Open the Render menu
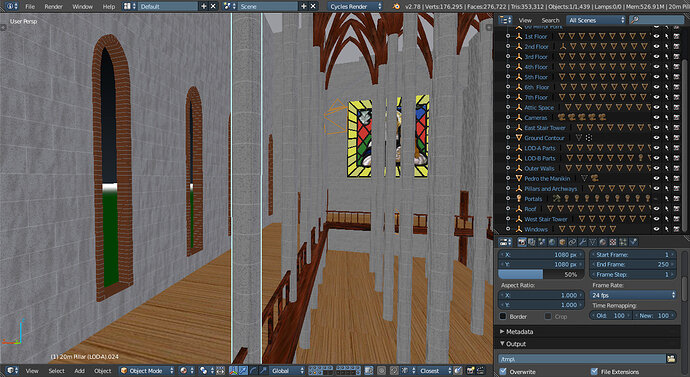The width and height of the screenshot is (690, 377). pos(54,7)
